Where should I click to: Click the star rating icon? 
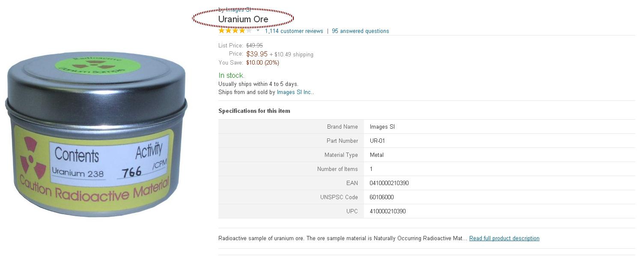236,31
